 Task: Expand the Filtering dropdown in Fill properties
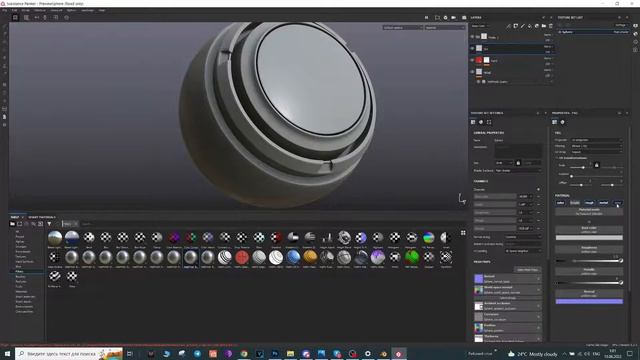tap(596, 146)
